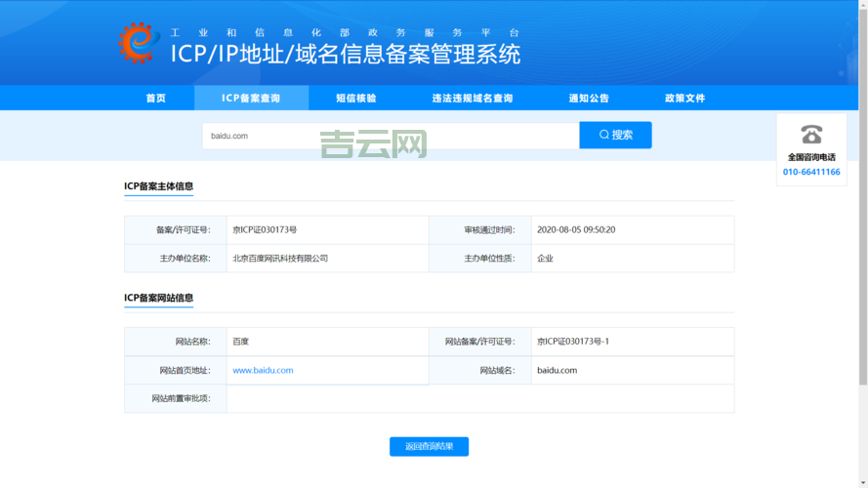Select the website name value 百度

coord(240,342)
